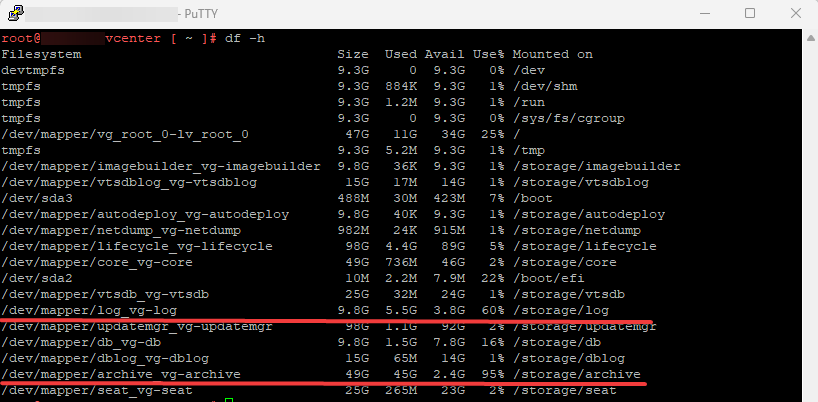818x402 pixels.
Task: Click the 488M size value
Action: [353, 199]
